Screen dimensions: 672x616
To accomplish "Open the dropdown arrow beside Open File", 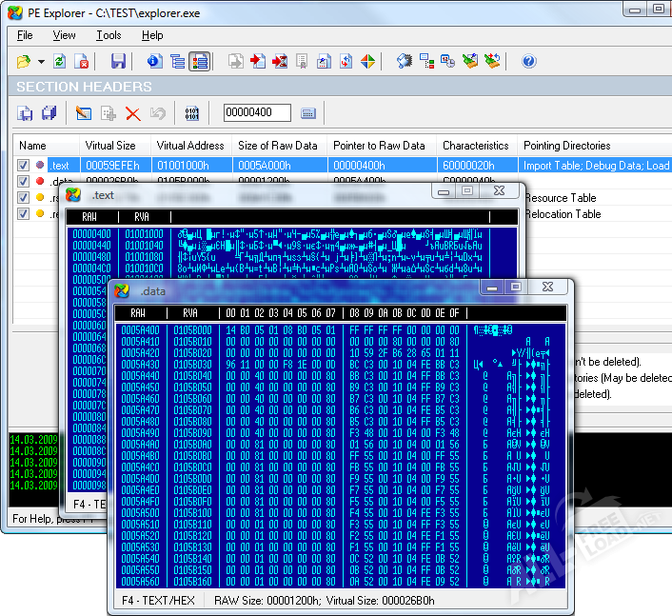I will point(41,62).
